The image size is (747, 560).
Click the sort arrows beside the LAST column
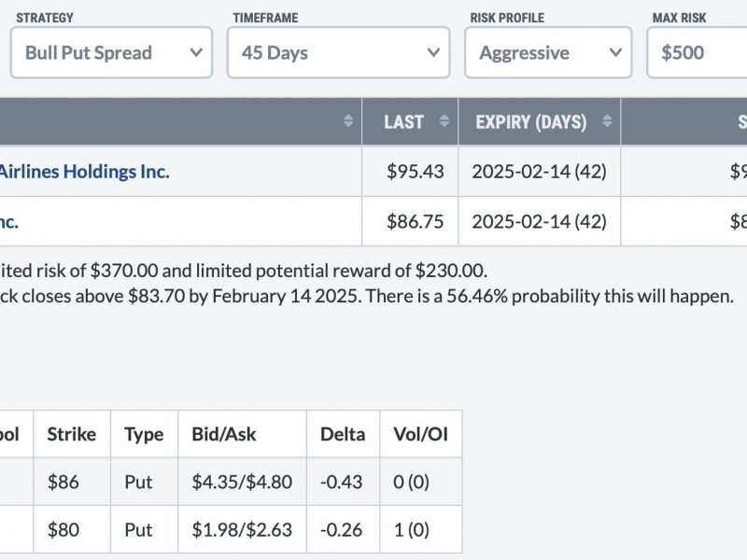444,121
